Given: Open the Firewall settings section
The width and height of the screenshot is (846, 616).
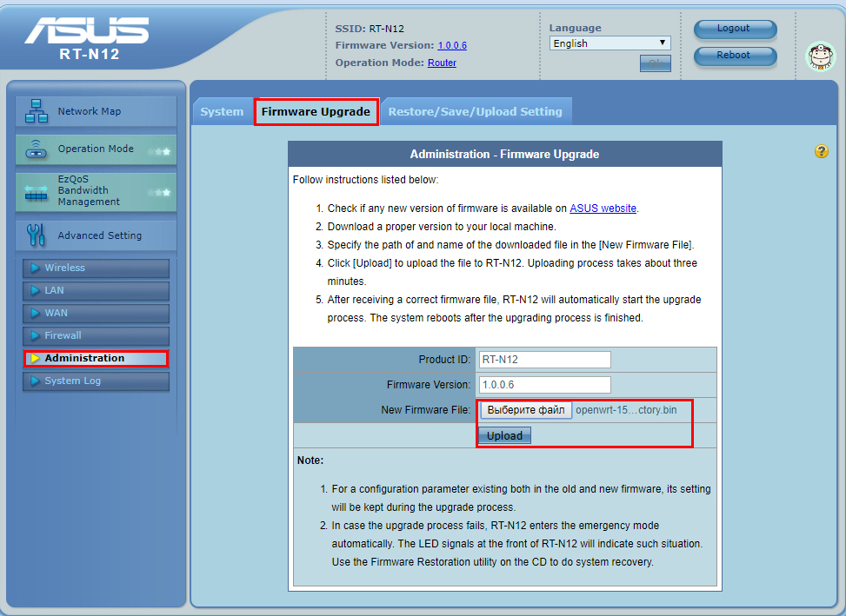Looking at the screenshot, I should (x=96, y=335).
